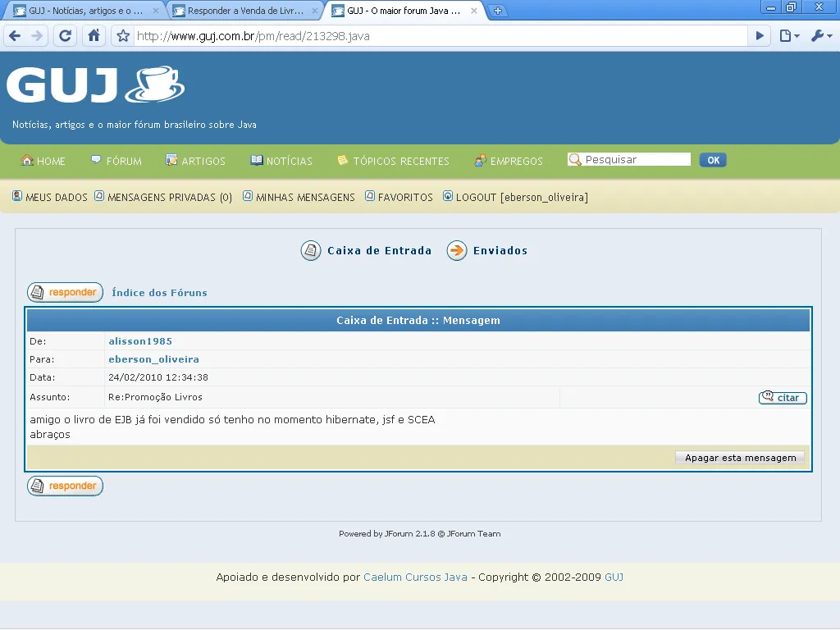Image resolution: width=840 pixels, height=630 pixels.
Task: Click the subject text 'Re:Promoção Livros'
Action: (155, 398)
